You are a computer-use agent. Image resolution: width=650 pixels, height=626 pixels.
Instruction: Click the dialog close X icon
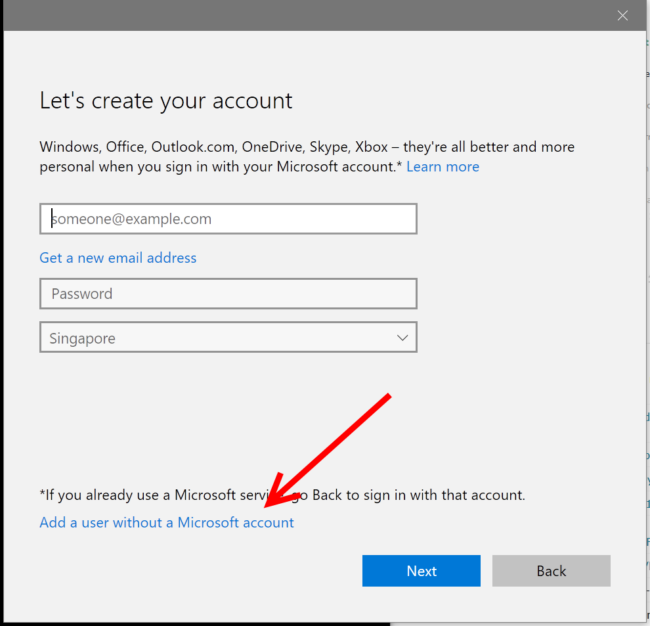(x=622, y=15)
